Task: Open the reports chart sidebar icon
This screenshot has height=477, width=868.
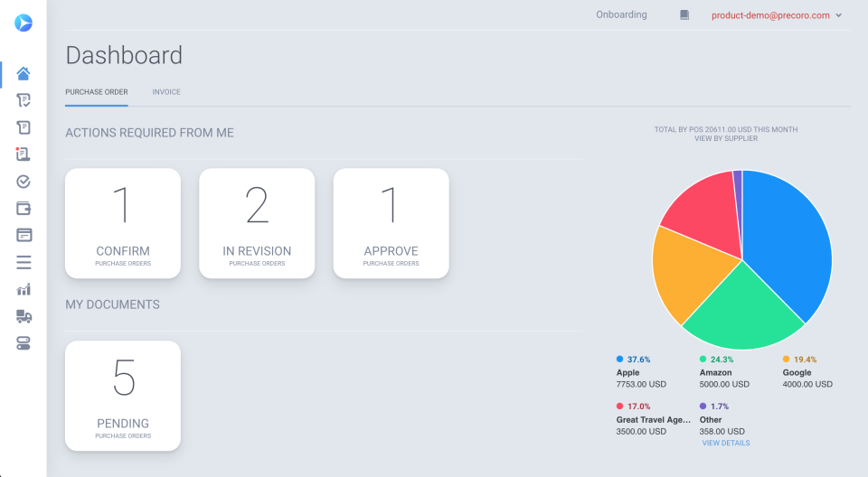Action: point(24,289)
